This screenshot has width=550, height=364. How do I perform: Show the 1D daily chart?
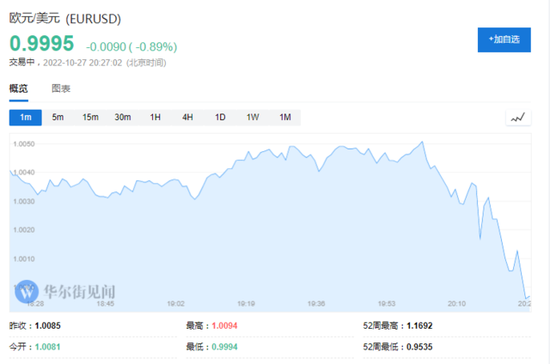click(220, 117)
